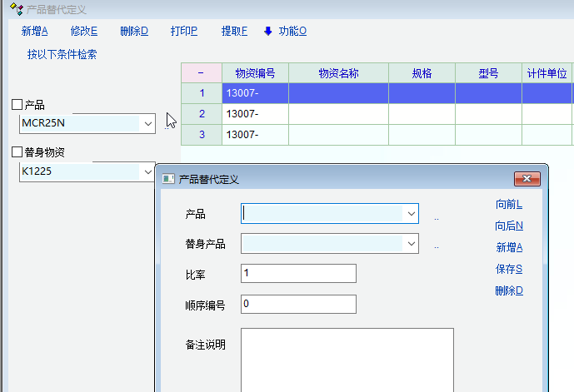Viewport: 574px width, 392px height.
Task: Open the 打印P print command
Action: [184, 32]
